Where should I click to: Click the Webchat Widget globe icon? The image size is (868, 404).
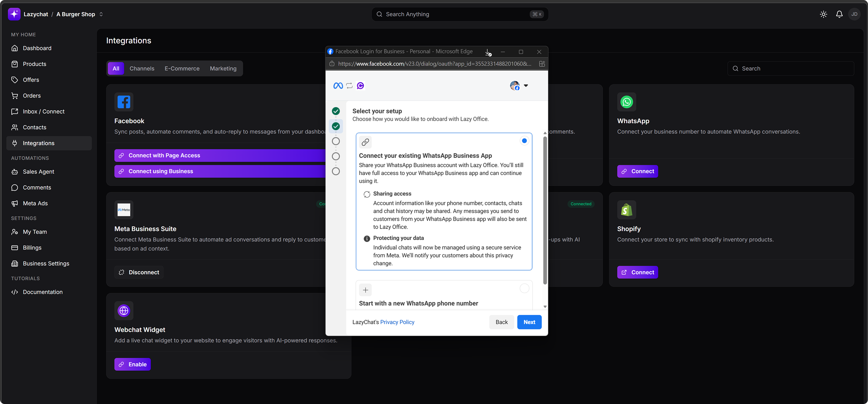point(124,310)
